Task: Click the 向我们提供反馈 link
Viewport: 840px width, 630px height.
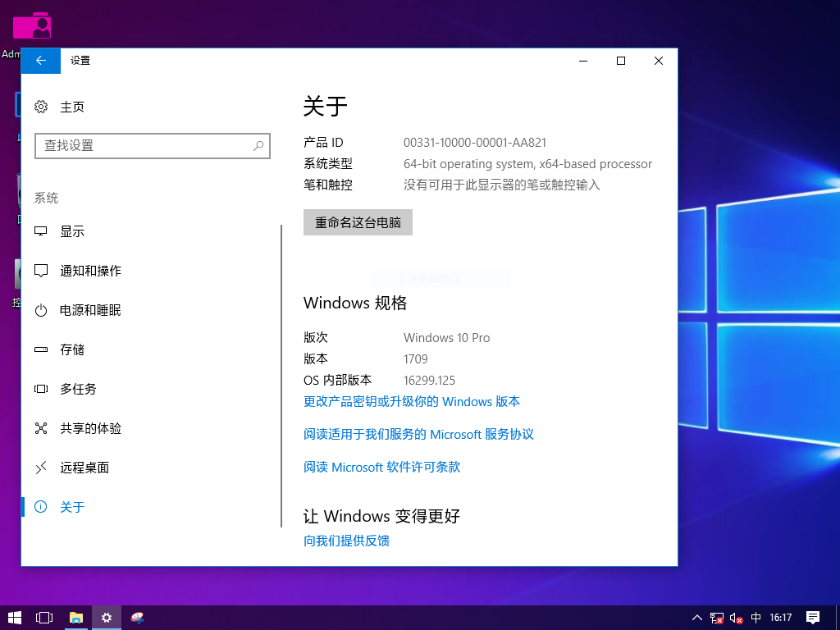Action: pyautogui.click(x=346, y=541)
